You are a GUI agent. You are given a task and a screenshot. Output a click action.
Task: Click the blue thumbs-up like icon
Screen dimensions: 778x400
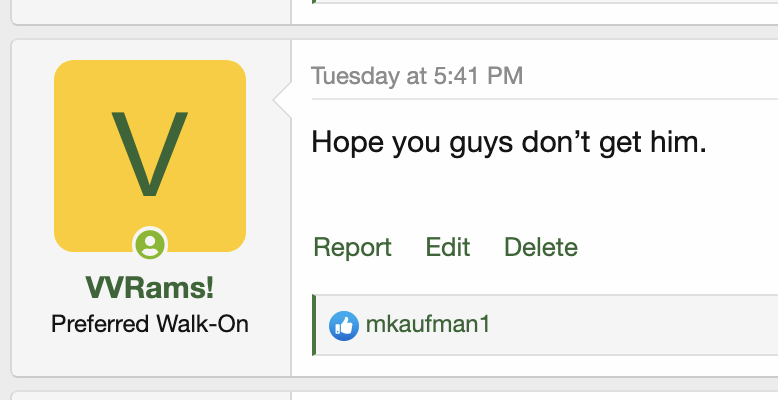click(344, 326)
